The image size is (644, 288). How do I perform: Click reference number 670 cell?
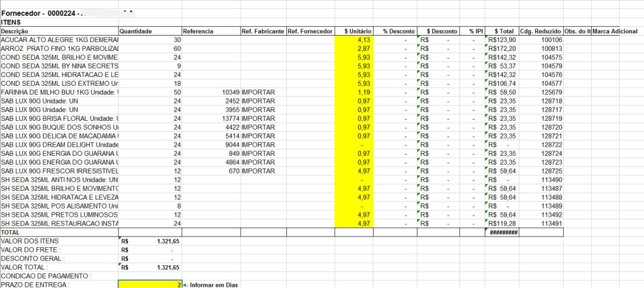point(211,171)
